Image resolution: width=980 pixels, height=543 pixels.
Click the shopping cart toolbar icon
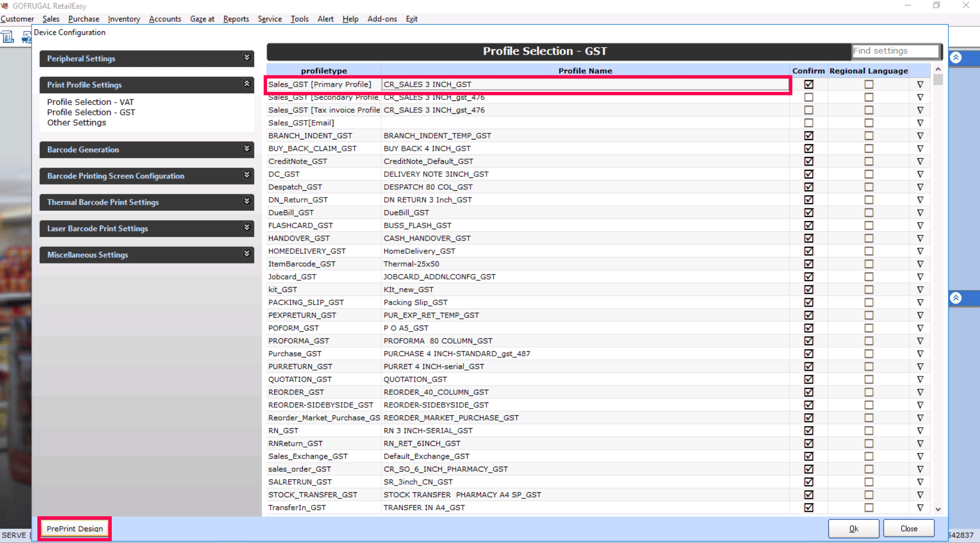click(x=26, y=37)
